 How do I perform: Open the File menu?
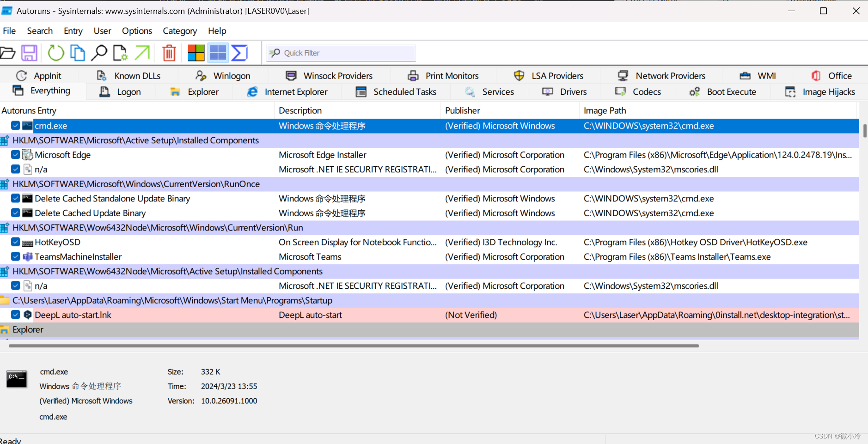pyautogui.click(x=9, y=31)
